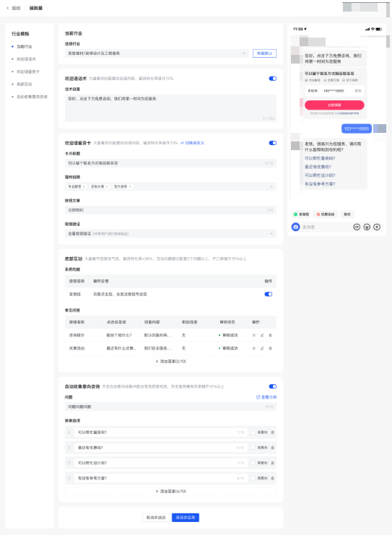Click the back arrow 返回 at top left
Screen dimensions: 392x535
[x=13, y=8]
